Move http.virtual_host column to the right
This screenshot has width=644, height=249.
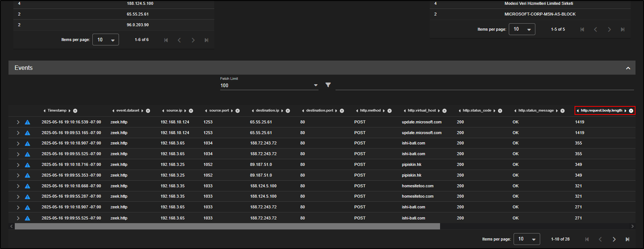(439, 111)
